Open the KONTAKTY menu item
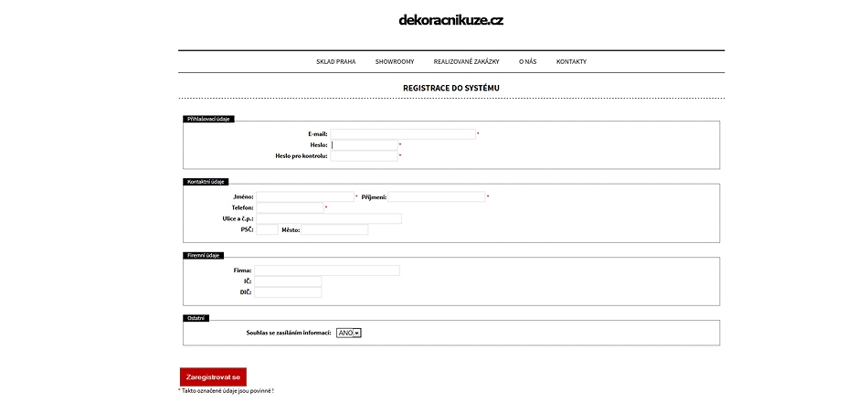The width and height of the screenshot is (868, 403). click(571, 62)
